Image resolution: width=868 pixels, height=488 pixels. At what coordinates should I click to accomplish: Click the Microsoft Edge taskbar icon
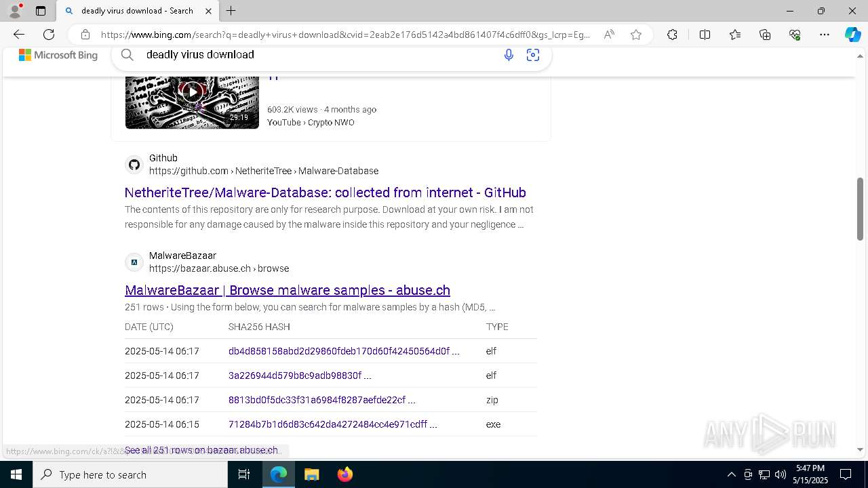(279, 474)
